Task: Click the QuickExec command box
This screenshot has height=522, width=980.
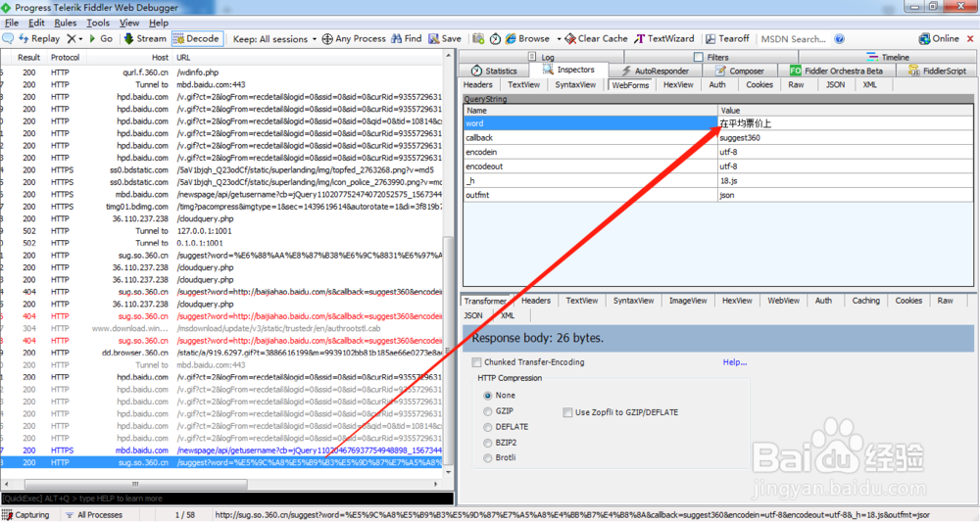Action: (x=227, y=498)
